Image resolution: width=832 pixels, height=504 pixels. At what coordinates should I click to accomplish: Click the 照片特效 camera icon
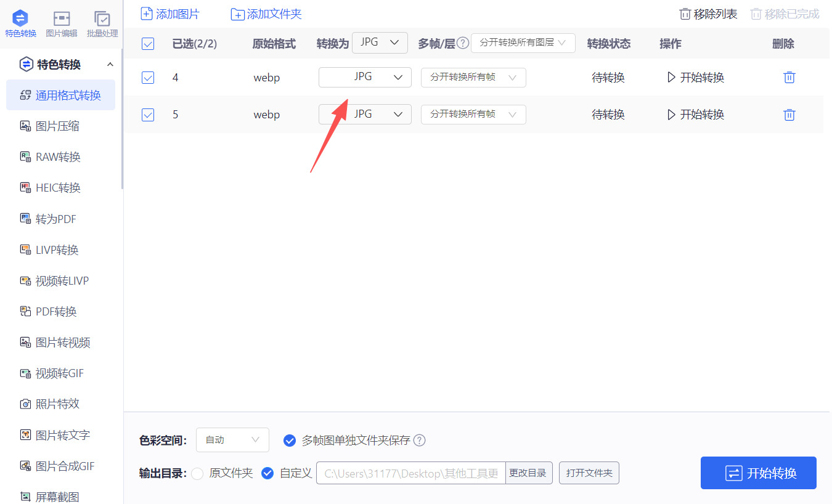coord(25,404)
